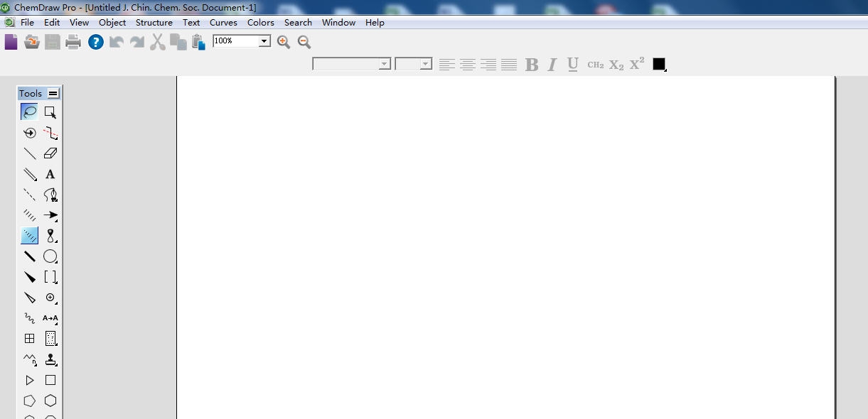The width and height of the screenshot is (868, 419).
Task: Open the Tools palette options menu button
Action: (53, 93)
